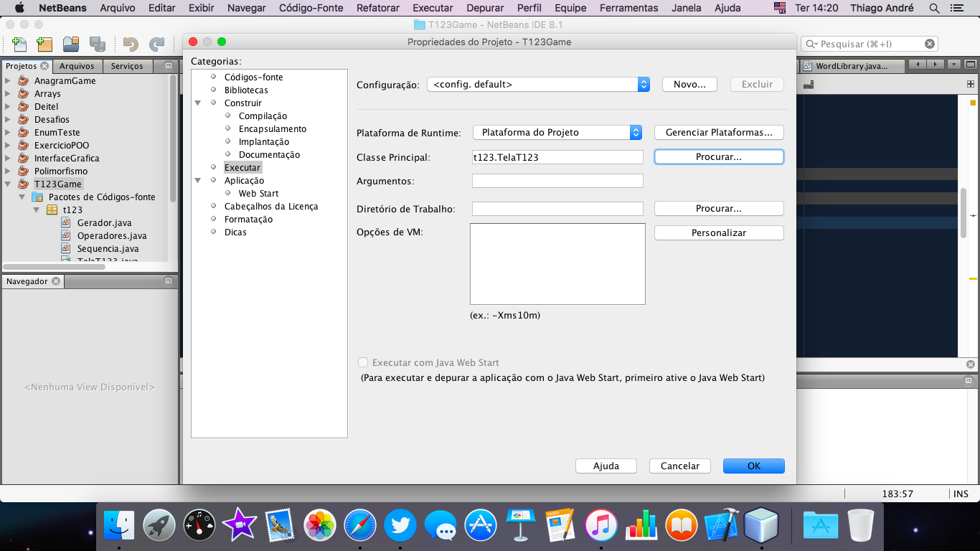Viewport: 980px width, 551px height.
Task: Close the Navegador panel tab
Action: pos(55,281)
